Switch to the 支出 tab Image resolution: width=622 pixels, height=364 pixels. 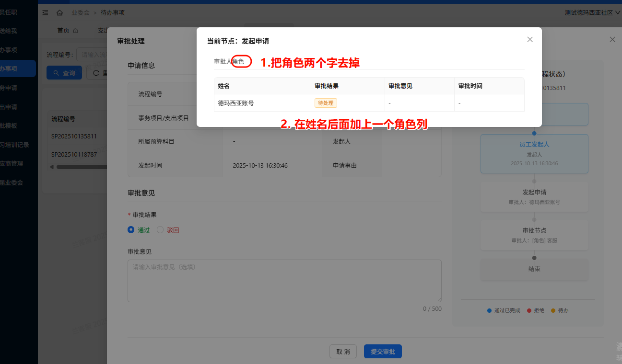coord(102,30)
